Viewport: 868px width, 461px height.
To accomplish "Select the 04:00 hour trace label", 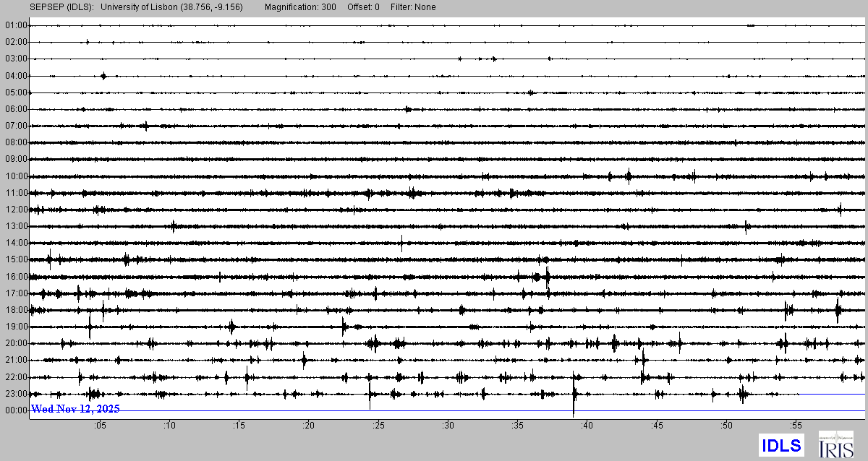I will click(x=16, y=76).
